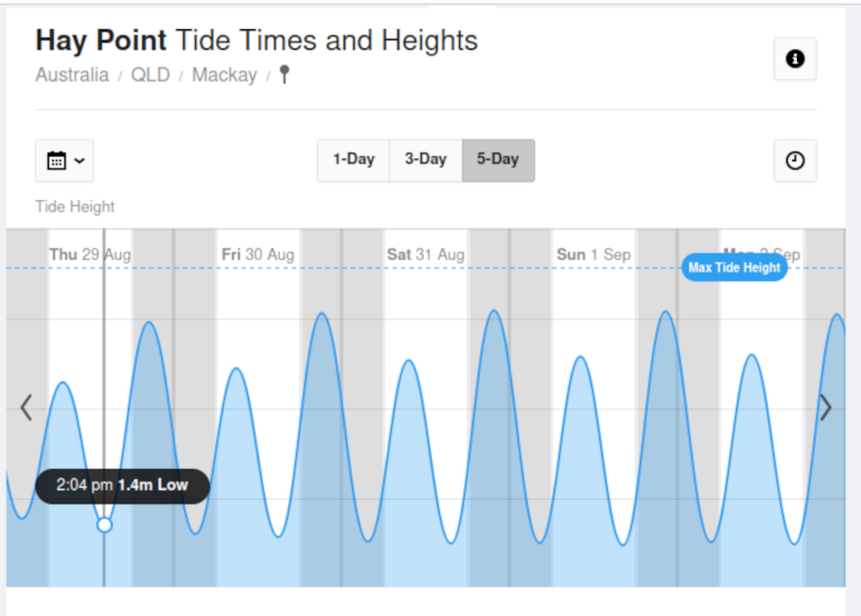Viewport: 861px width, 616px height.
Task: Advance the chart with right chevron
Action: [826, 408]
